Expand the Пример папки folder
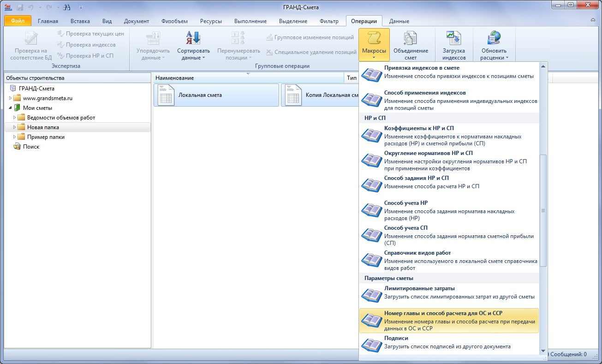Screen dimensions: 602x364 14,137
